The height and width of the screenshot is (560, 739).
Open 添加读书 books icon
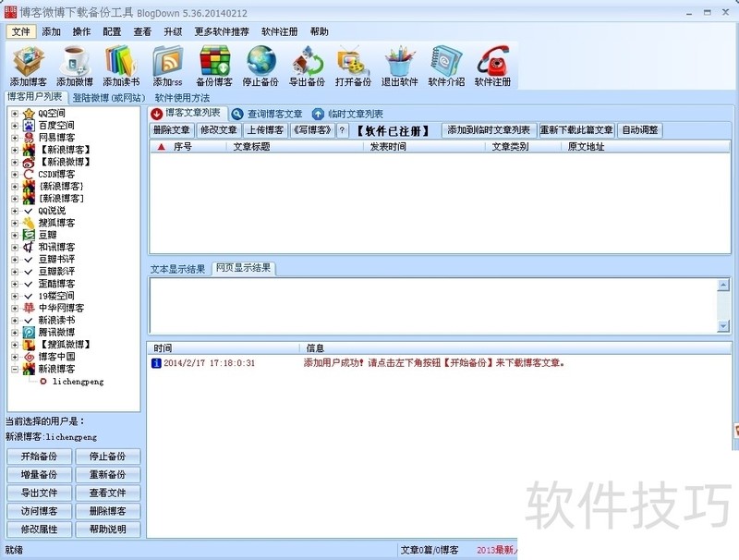[x=120, y=61]
